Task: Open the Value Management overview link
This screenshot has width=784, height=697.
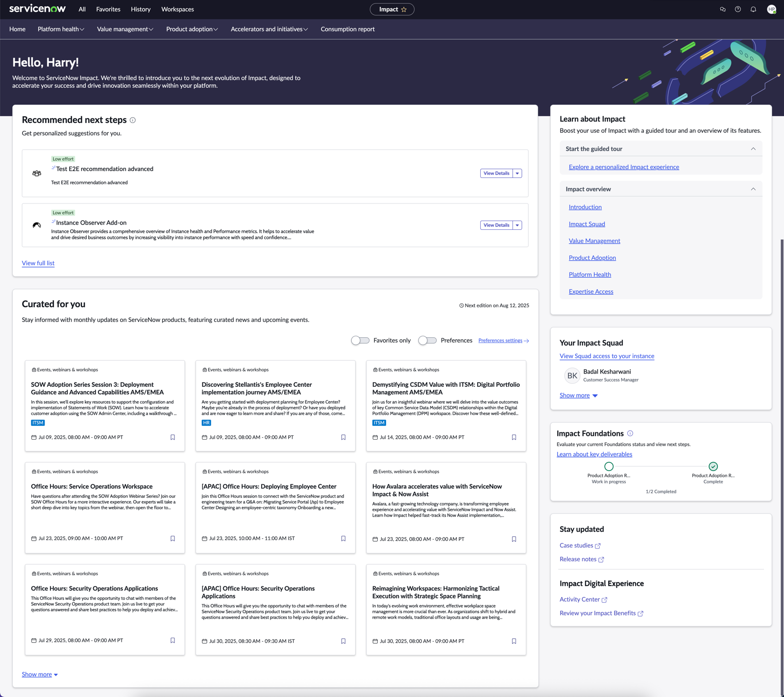Action: tap(594, 241)
